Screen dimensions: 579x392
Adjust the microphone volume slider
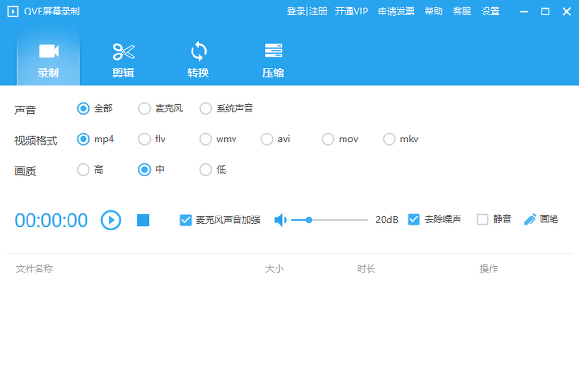[x=309, y=220]
